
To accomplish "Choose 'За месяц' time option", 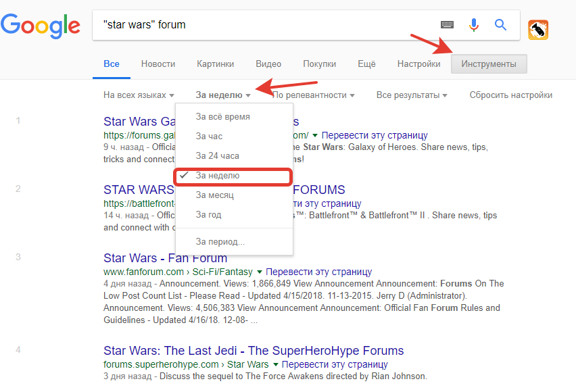I will 234,195.
